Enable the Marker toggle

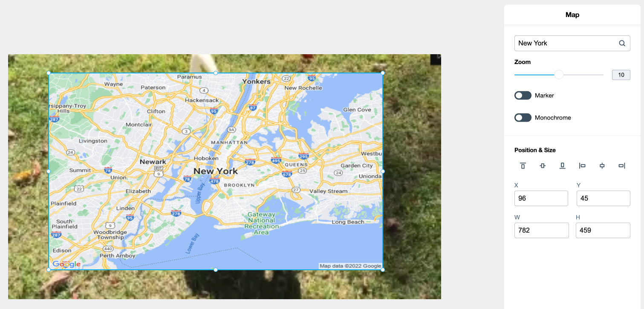(x=523, y=96)
